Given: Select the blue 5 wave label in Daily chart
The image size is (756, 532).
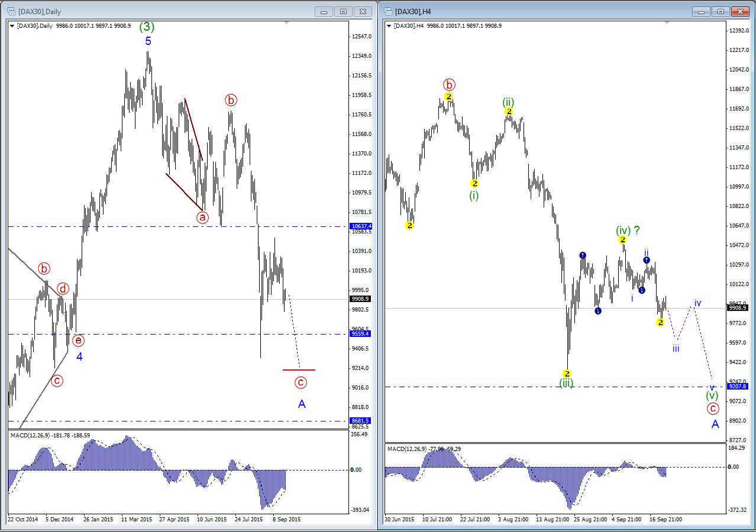Looking at the screenshot, I should (148, 41).
